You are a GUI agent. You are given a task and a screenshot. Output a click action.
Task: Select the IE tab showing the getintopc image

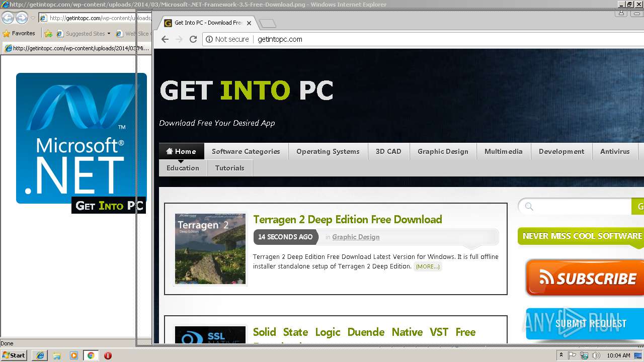(77, 48)
